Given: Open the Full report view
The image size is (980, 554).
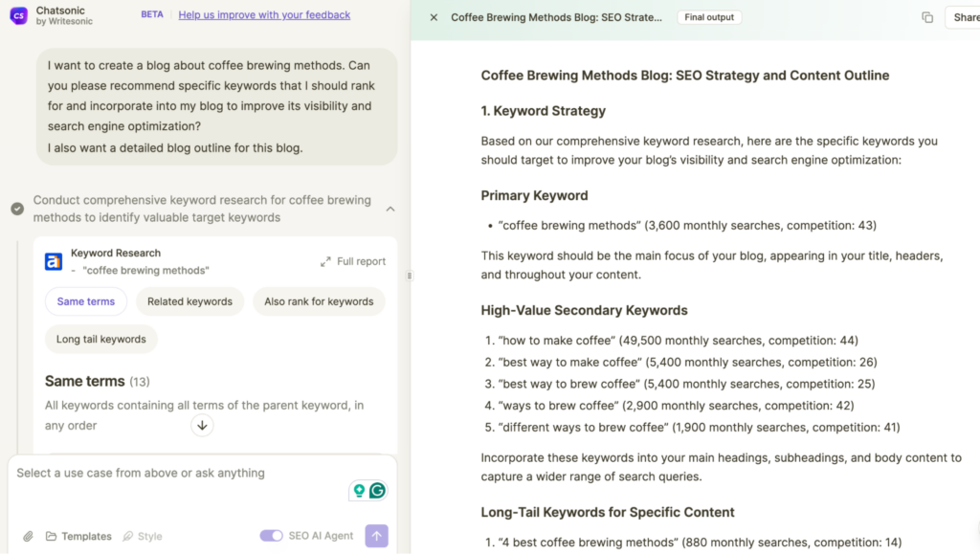Looking at the screenshot, I should point(353,261).
